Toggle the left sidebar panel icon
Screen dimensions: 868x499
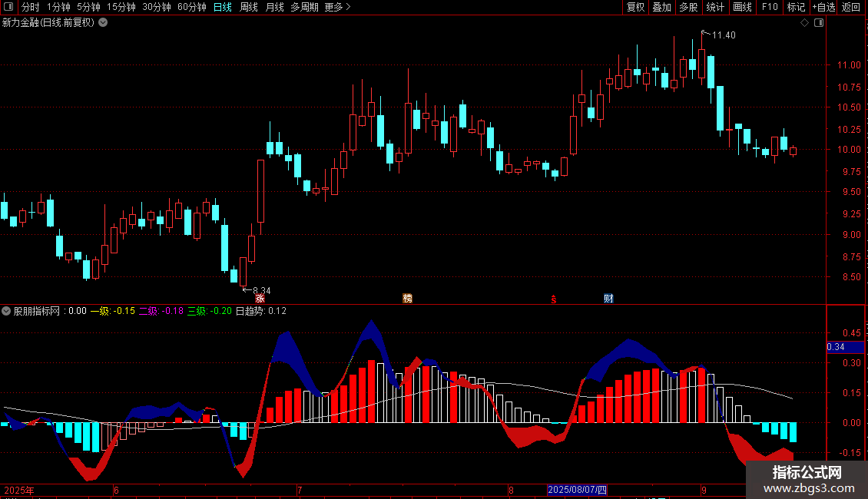pyautogui.click(x=8, y=7)
